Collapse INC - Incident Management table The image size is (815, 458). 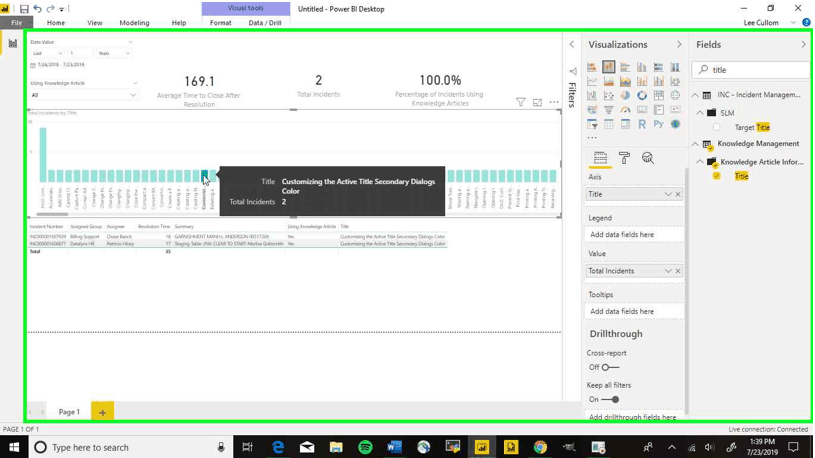pyautogui.click(x=695, y=95)
